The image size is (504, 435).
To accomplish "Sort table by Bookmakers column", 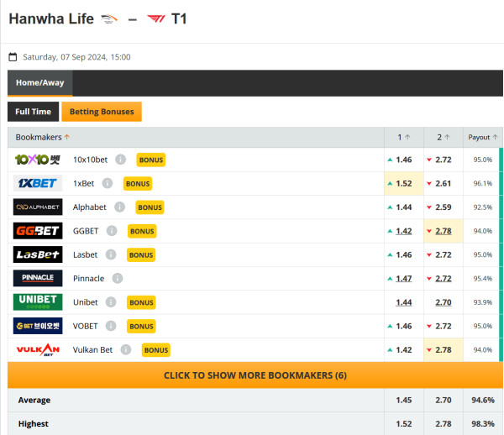I will 43,137.
